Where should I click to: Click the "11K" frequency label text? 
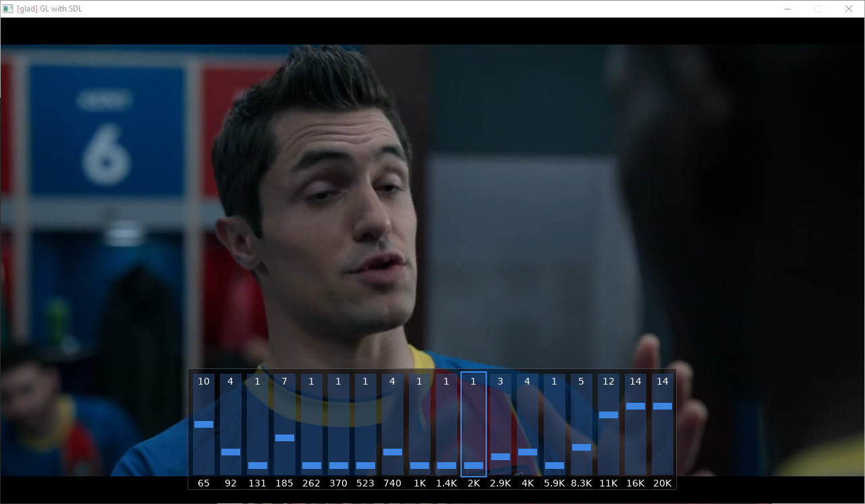coord(609,483)
